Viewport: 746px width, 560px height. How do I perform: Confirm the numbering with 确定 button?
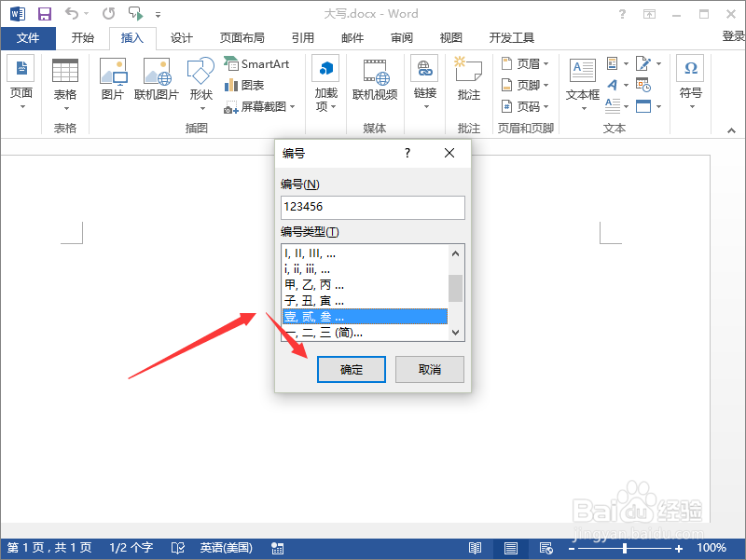tap(351, 369)
